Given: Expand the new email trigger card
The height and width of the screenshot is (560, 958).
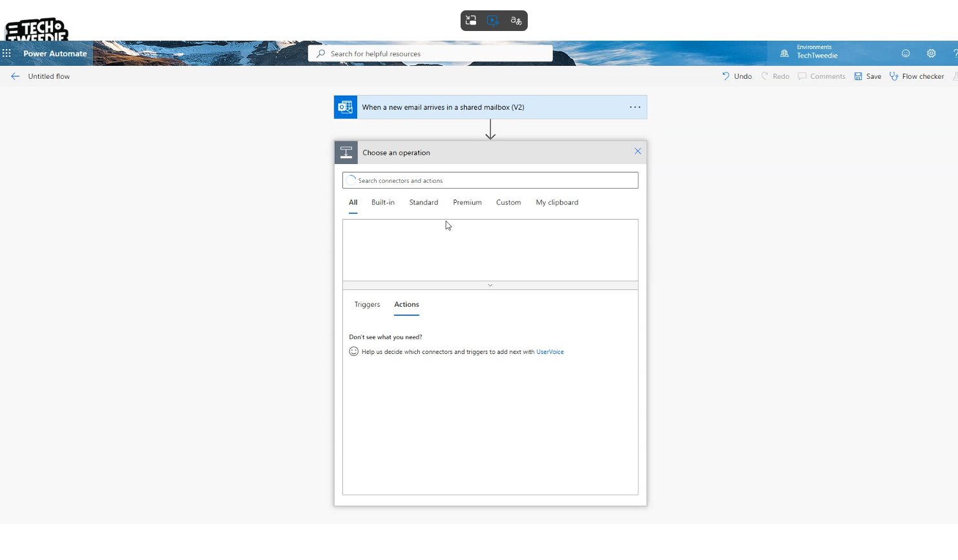Looking at the screenshot, I should point(491,107).
